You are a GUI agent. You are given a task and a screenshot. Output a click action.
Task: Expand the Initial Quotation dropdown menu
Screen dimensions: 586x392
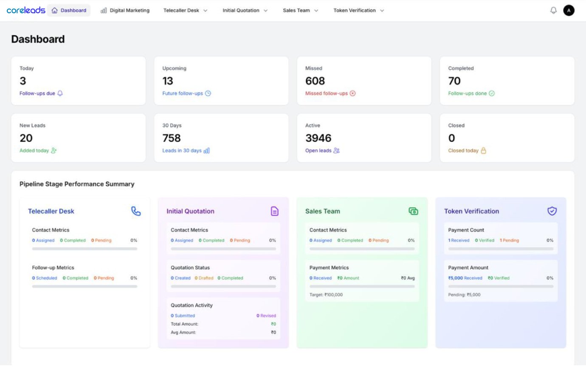245,11
